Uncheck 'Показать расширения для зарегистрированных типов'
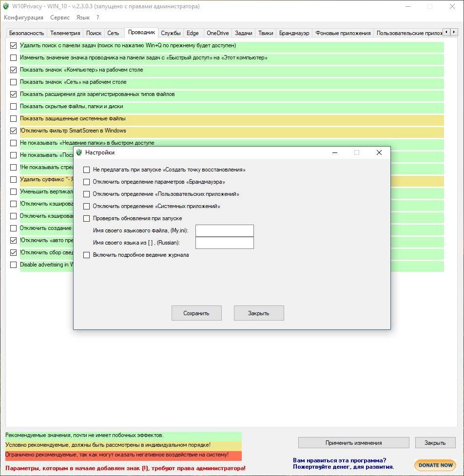464x476 pixels. pyautogui.click(x=13, y=94)
